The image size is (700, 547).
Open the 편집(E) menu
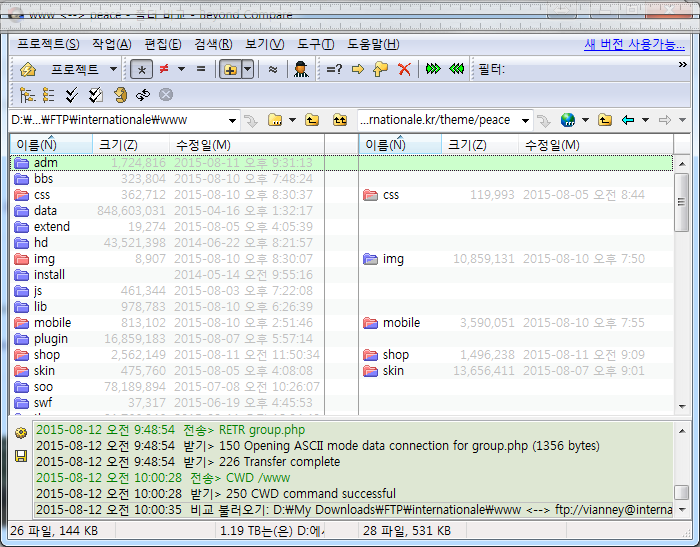pos(163,44)
